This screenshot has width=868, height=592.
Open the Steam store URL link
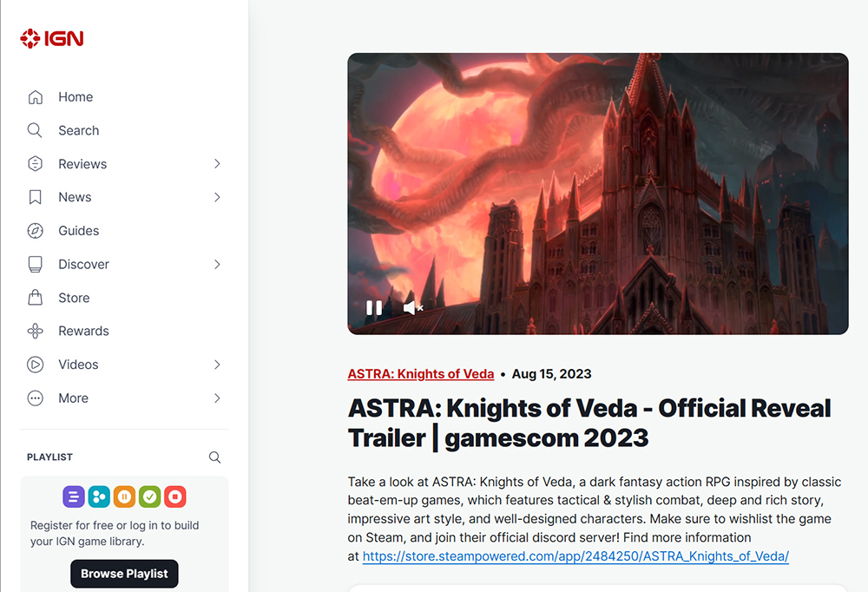(575, 556)
